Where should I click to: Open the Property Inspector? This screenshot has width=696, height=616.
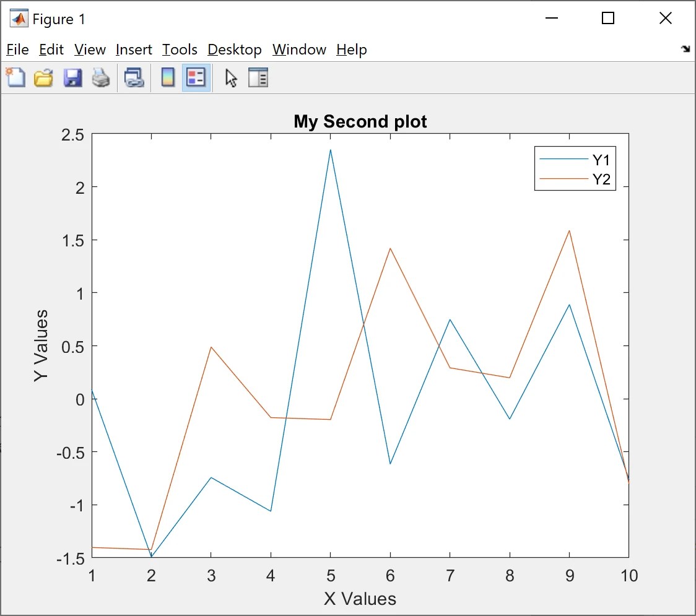[258, 77]
